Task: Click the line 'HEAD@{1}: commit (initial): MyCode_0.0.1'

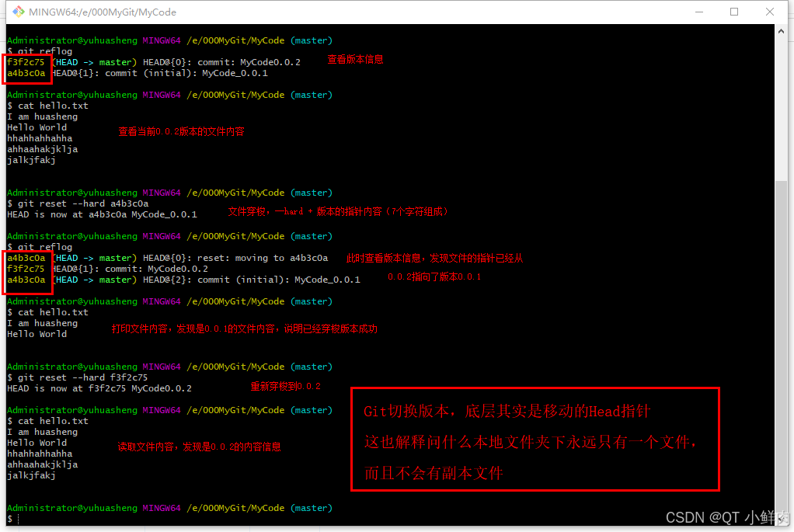Action: point(159,73)
